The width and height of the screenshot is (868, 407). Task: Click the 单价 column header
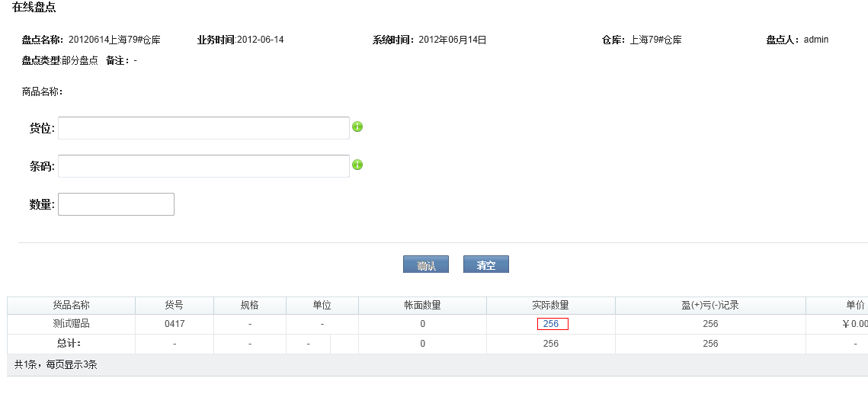point(855,305)
